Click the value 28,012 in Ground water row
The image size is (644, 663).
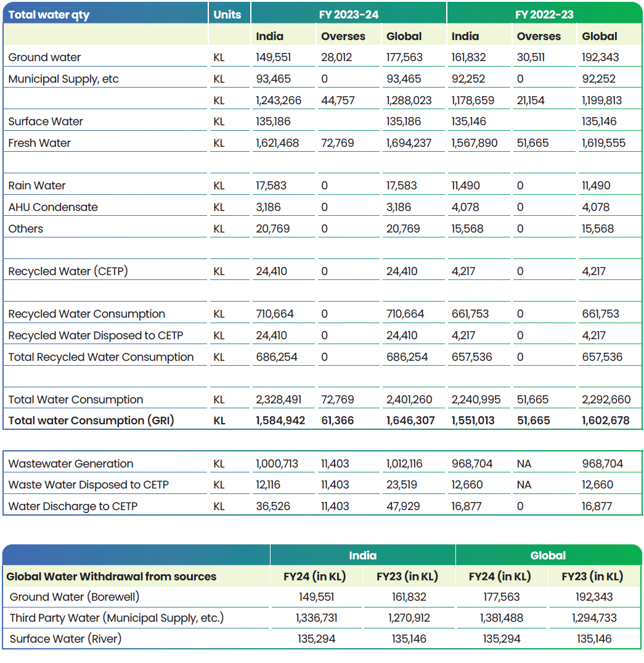336,57
